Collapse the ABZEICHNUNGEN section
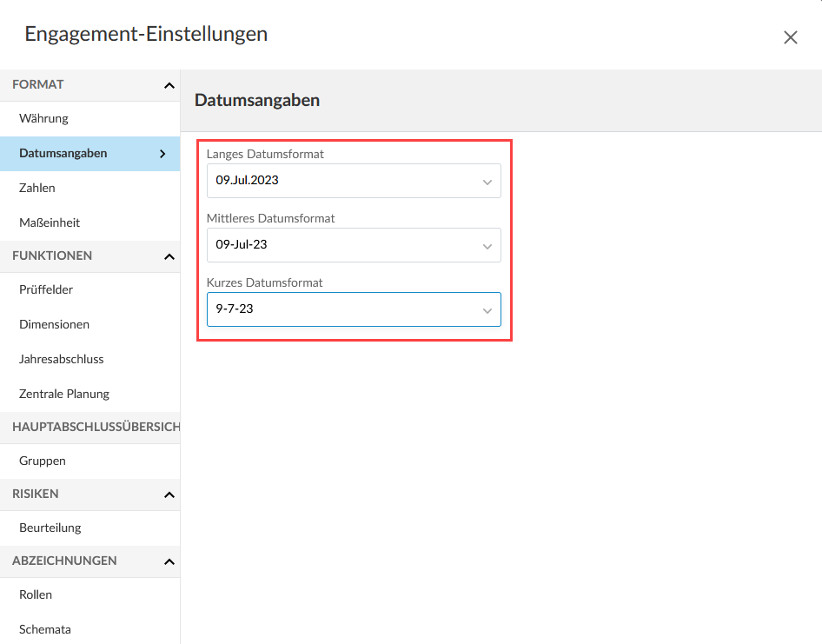This screenshot has height=644, width=822. (x=169, y=561)
